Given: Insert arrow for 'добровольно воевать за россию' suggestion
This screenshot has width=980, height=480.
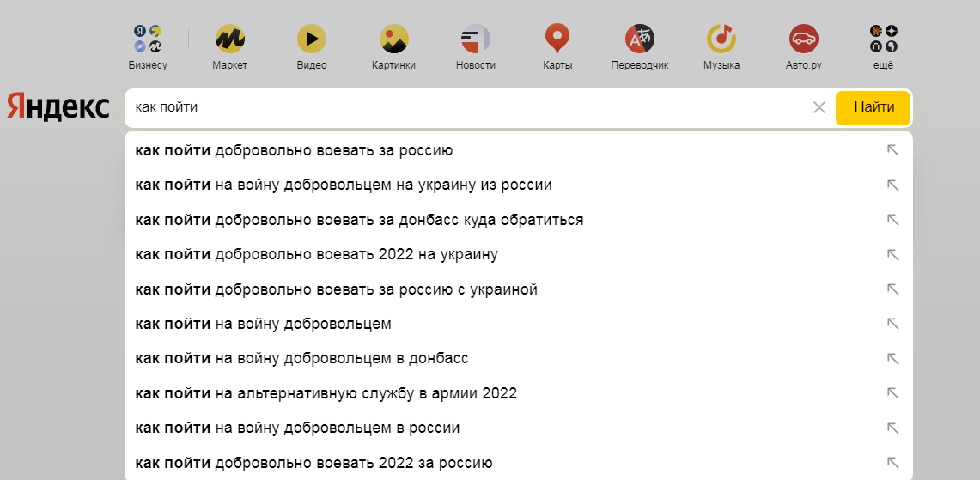Looking at the screenshot, I should pos(892,150).
